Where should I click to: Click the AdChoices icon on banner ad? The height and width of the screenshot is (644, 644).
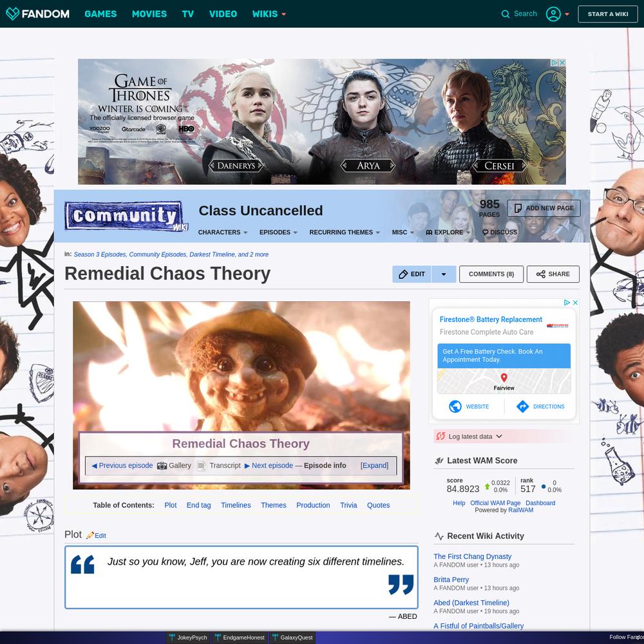554,62
